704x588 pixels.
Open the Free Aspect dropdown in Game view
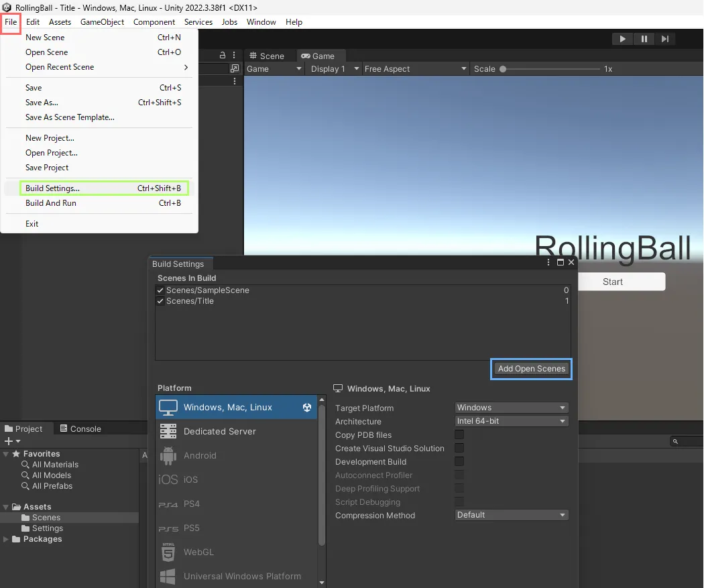pyautogui.click(x=414, y=68)
